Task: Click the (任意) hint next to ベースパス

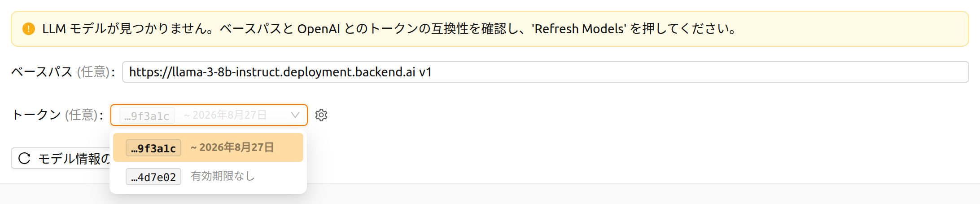Action: click(93, 72)
